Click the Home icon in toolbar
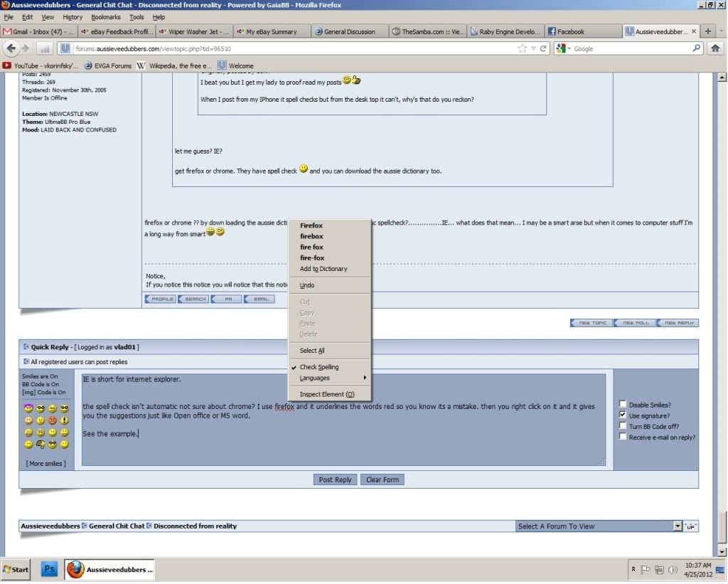 pyautogui.click(x=715, y=48)
